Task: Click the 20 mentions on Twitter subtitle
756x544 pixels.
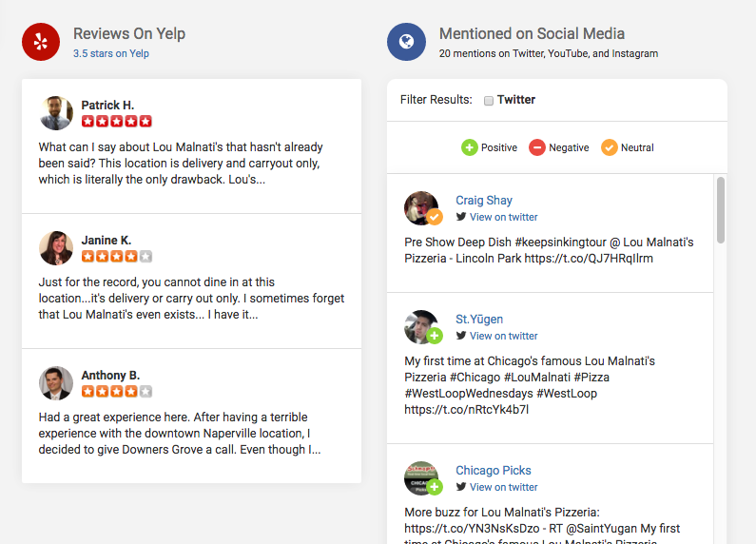Action: point(548,53)
